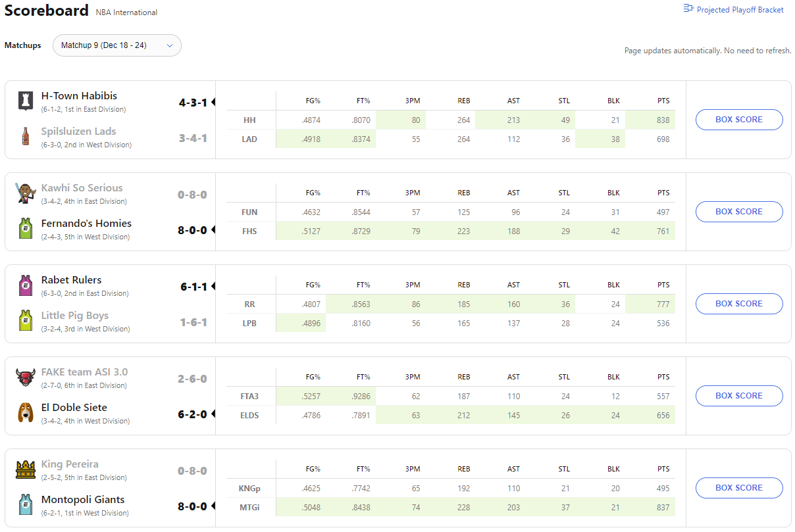This screenshot has width=795, height=532.
Task: Click Spilsluizen Lads bottle logo
Action: (x=26, y=136)
